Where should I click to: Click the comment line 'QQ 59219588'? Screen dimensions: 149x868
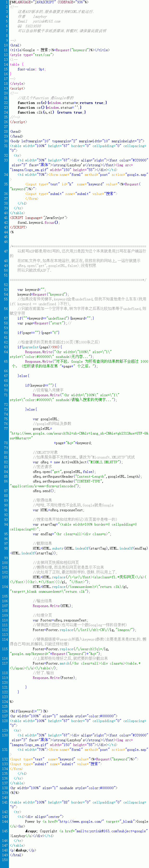tap(29, 26)
